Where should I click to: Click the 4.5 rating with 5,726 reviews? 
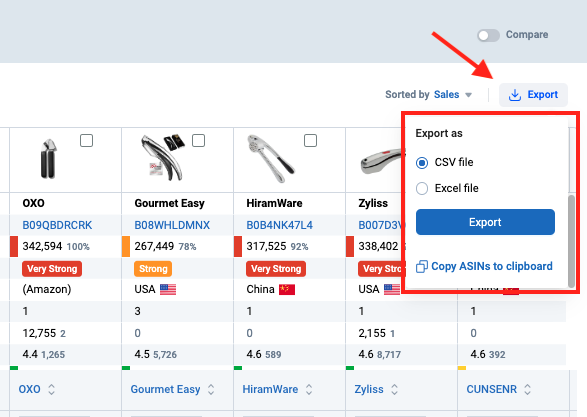click(156, 354)
